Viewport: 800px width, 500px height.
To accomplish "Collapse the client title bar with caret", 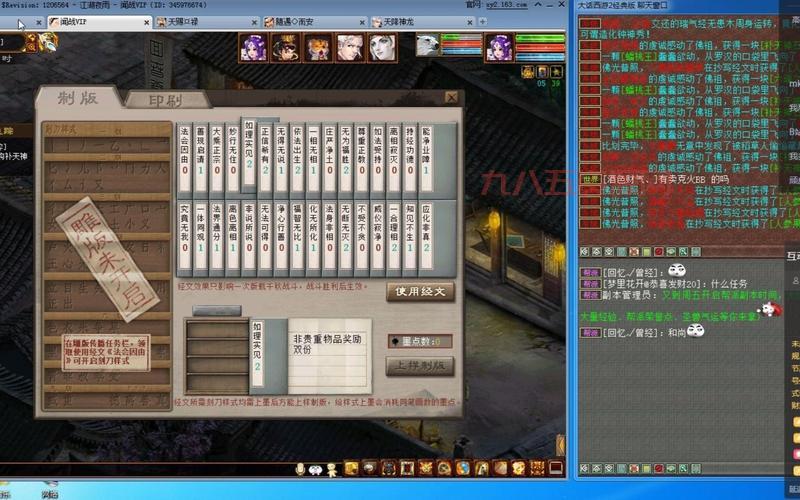I will click(538, 5).
